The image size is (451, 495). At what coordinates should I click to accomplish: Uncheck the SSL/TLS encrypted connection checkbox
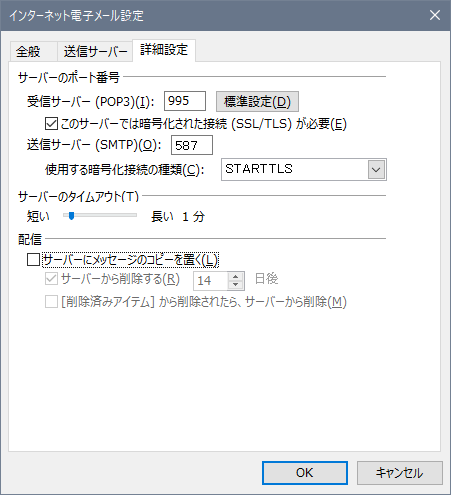click(x=51, y=124)
